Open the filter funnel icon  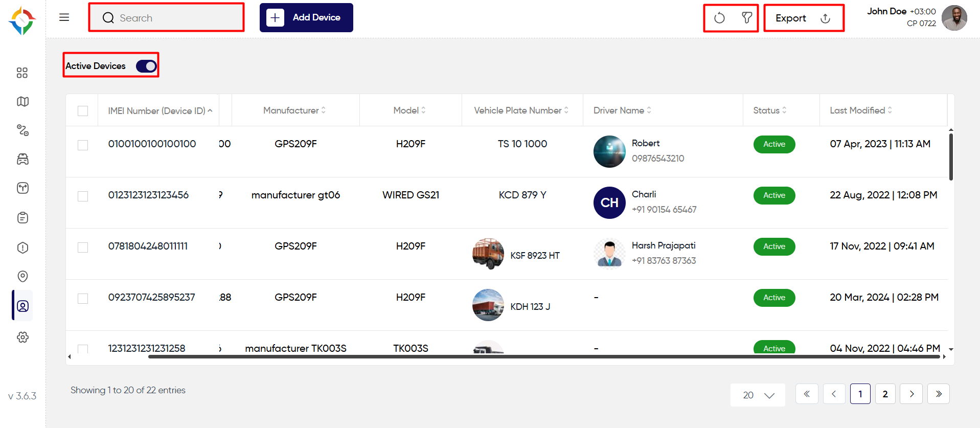(747, 18)
